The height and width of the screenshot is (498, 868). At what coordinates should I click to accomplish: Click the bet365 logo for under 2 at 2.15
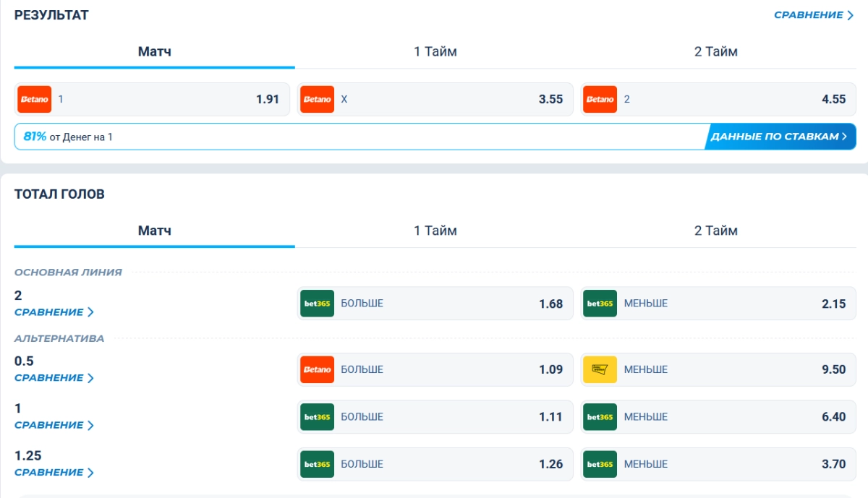(x=600, y=304)
